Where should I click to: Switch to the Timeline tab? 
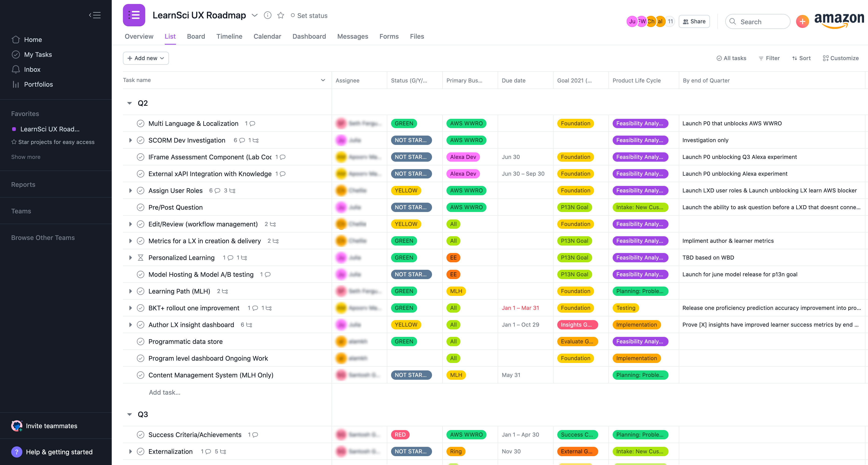pos(229,36)
